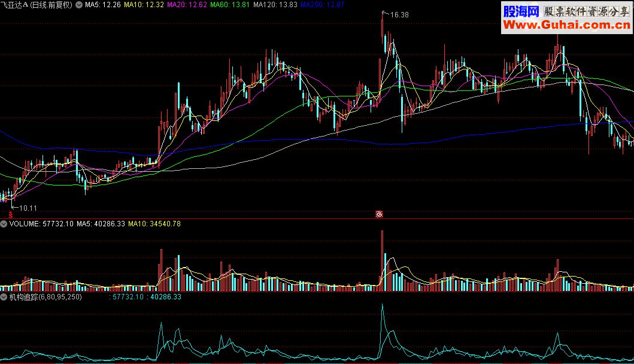Expand the VOLUME indicator dropdown arrow
Image resolution: width=634 pixels, height=364 pixels.
tap(4, 224)
